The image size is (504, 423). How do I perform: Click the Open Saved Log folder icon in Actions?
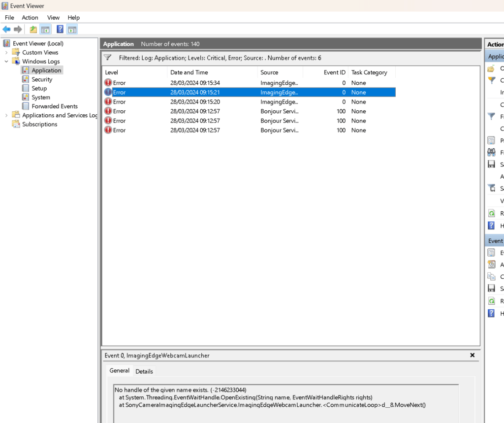(491, 68)
